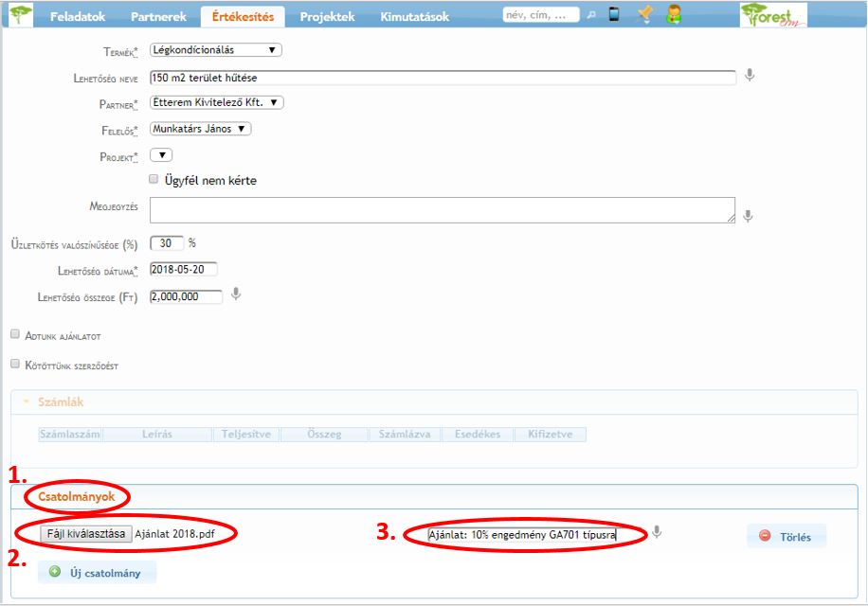868x606 pixels.
Task: Open the user profile avatar icon
Action: click(x=674, y=14)
